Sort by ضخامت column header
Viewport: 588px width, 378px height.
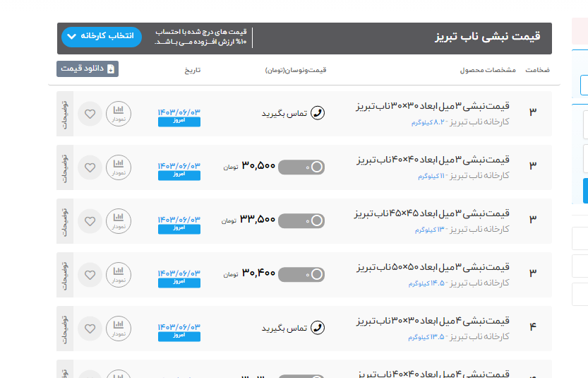[538, 70]
